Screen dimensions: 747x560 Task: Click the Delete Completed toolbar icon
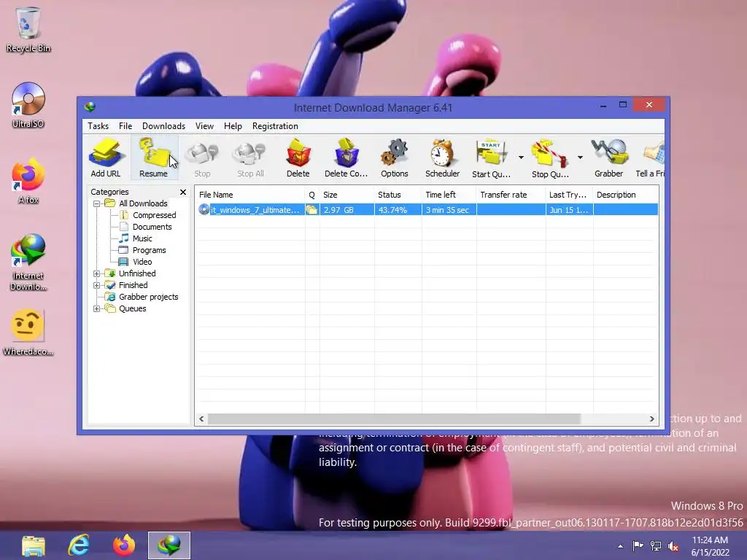coord(347,158)
